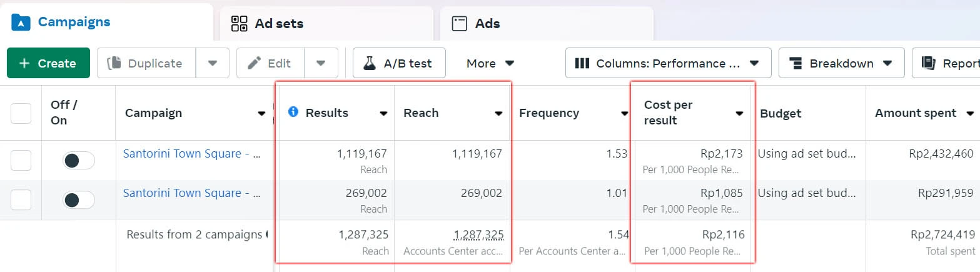
Task: Open the More dropdown menu
Action: click(490, 63)
